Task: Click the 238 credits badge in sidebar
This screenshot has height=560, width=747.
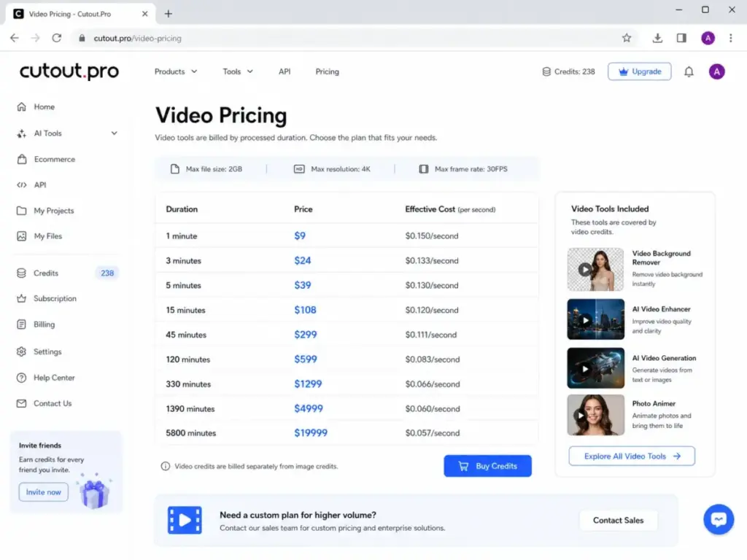Action: (107, 273)
